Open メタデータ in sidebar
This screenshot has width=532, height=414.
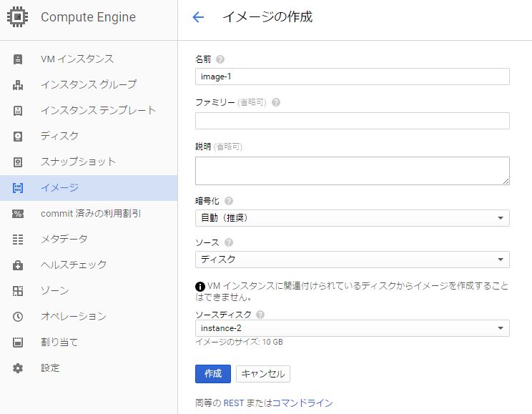coord(89,240)
